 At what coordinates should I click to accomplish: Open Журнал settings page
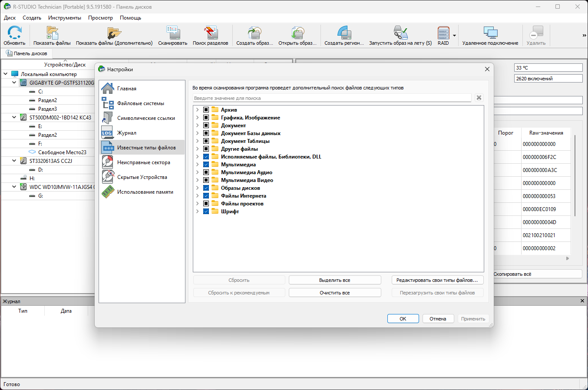pos(142,133)
